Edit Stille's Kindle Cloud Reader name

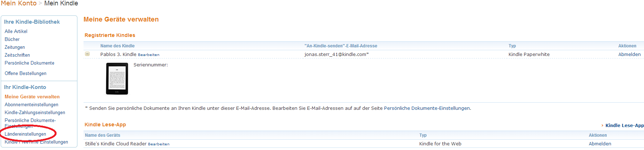click(158, 144)
